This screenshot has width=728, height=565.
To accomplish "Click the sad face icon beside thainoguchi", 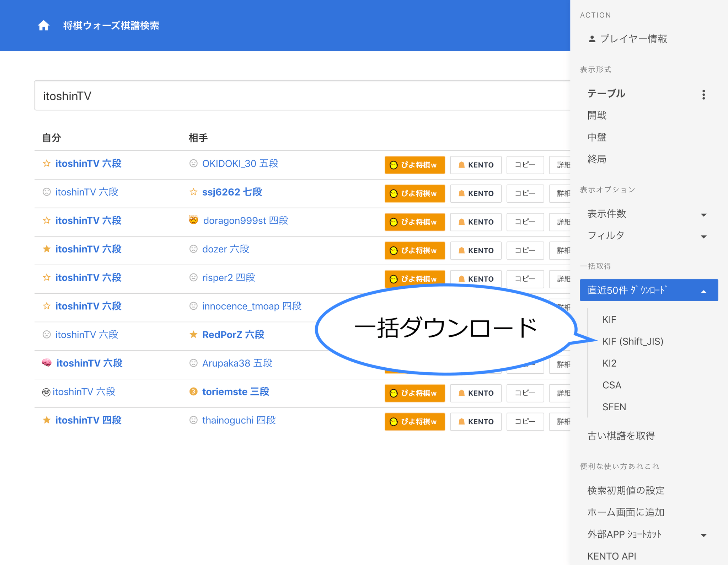I will pyautogui.click(x=193, y=420).
